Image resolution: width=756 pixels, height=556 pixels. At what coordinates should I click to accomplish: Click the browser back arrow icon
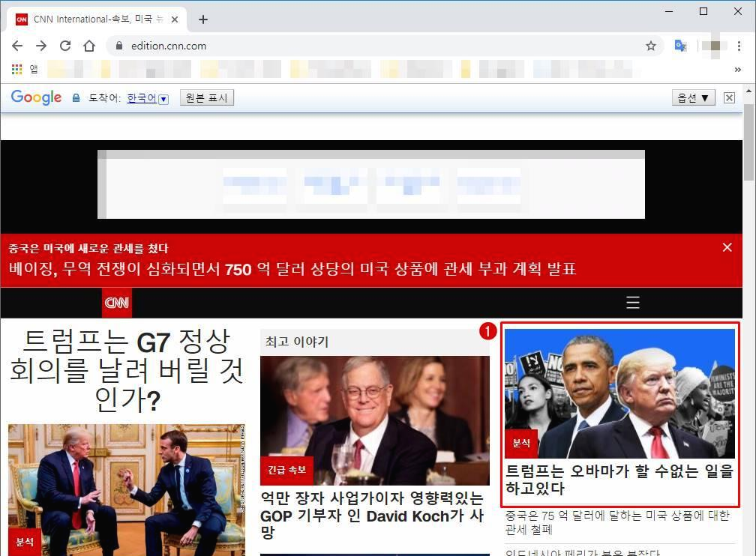pyautogui.click(x=17, y=46)
